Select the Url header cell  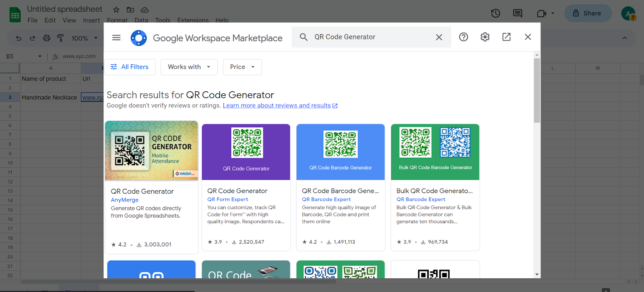click(x=92, y=79)
